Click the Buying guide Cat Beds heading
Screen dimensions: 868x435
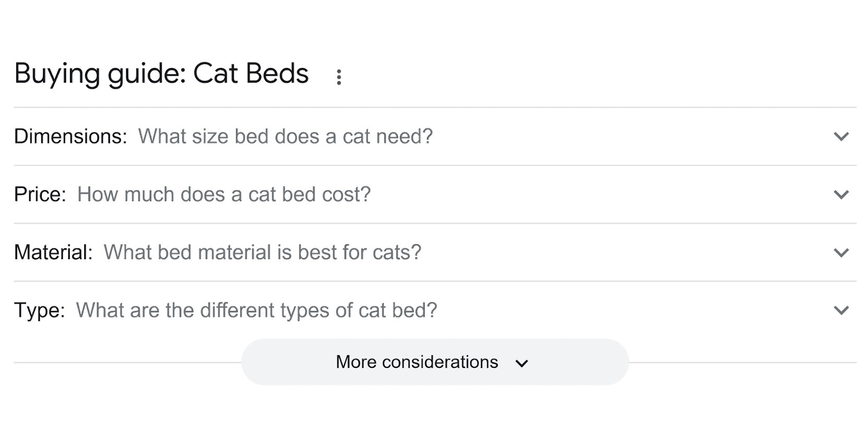coord(161,74)
